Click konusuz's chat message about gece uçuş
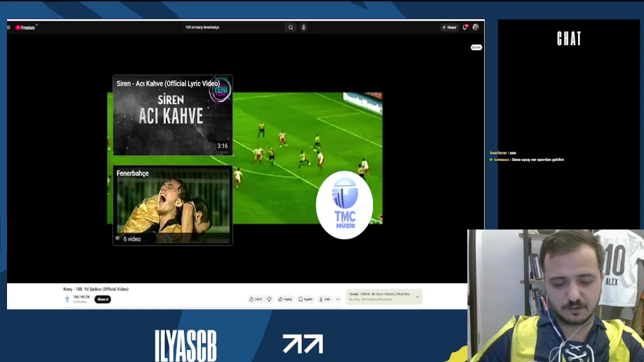The width and height of the screenshot is (644, 362). [x=538, y=159]
